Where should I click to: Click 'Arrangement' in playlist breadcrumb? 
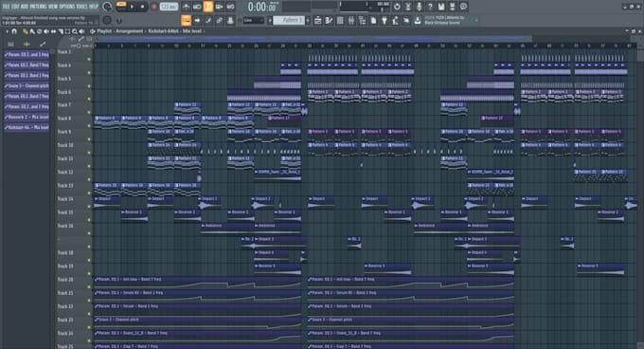(130, 31)
